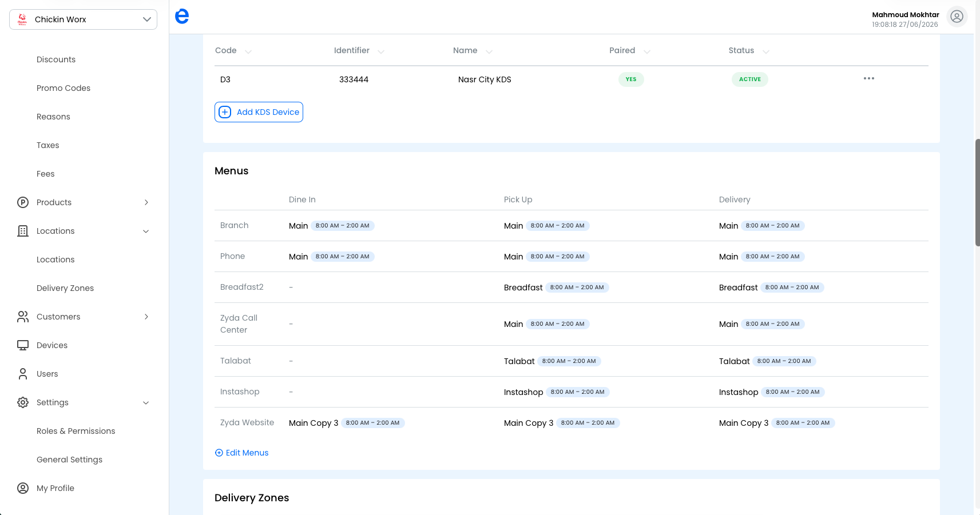Expand the Customers section chevron

(x=146, y=317)
